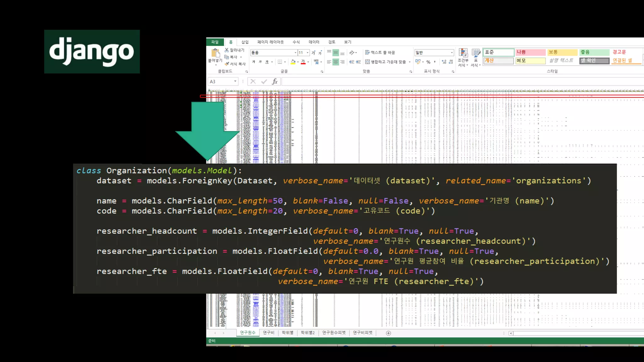Open the font name dropdown
Image resolution: width=644 pixels, height=362 pixels.
295,53
